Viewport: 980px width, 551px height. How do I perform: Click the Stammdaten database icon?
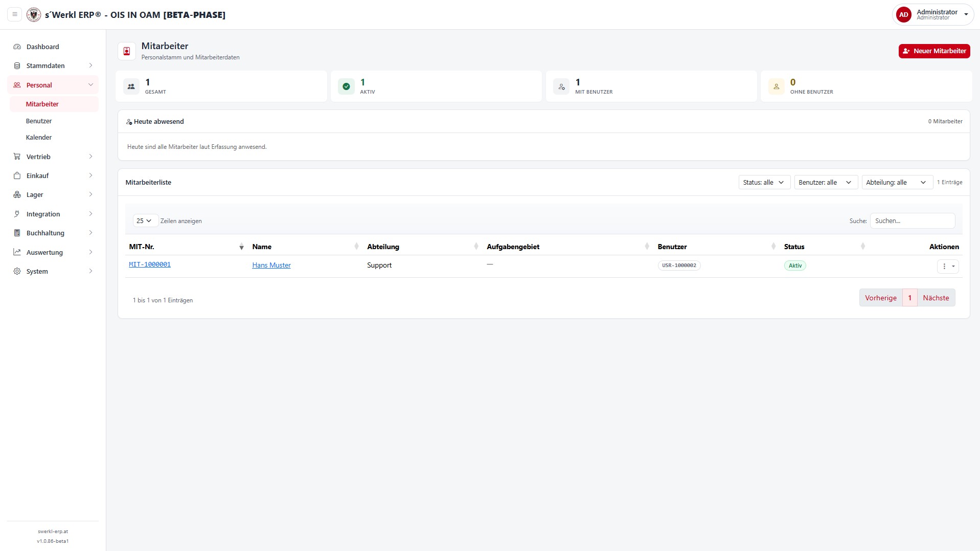tap(17, 65)
